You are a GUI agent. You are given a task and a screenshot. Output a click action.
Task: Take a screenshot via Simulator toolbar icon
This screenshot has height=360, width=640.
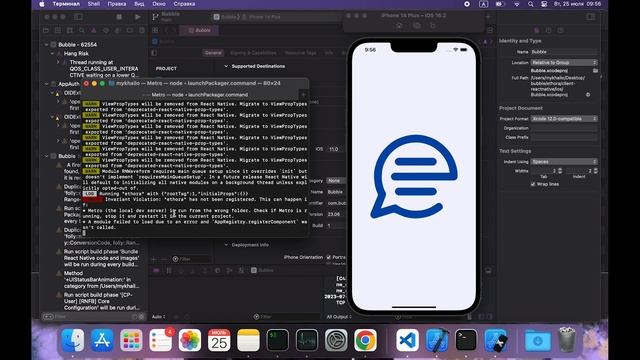(416, 26)
